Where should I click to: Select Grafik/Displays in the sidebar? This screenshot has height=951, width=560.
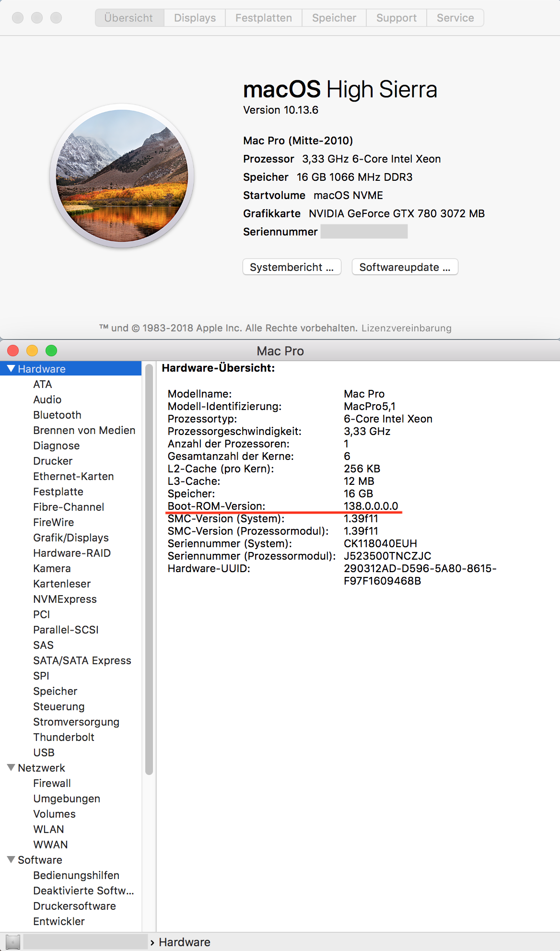point(71,538)
